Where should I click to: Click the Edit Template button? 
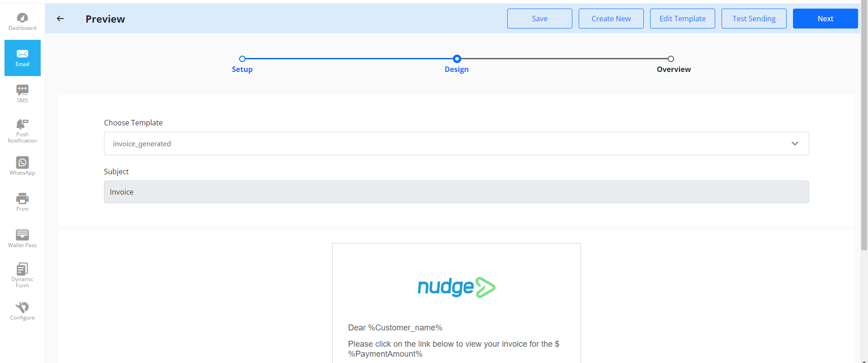(x=682, y=19)
